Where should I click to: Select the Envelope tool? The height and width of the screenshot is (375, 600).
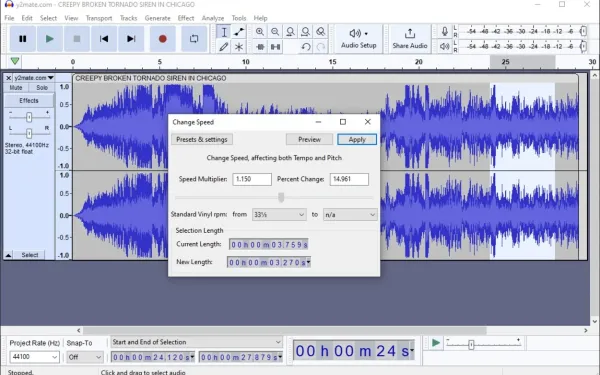[239, 32]
